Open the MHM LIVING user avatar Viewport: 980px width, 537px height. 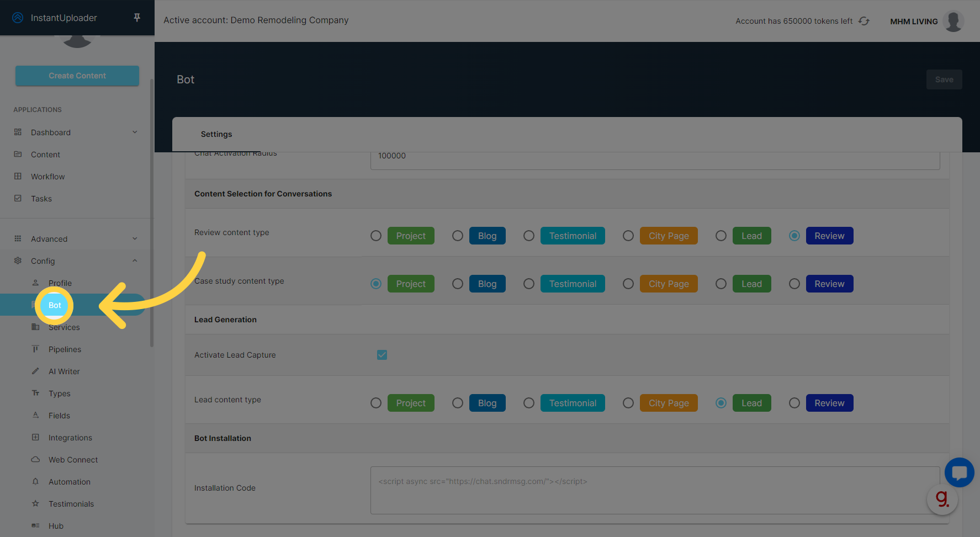(953, 21)
